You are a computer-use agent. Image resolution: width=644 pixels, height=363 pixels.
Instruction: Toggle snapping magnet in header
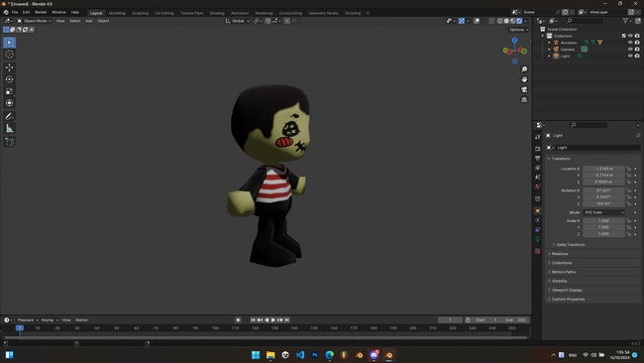268,21
